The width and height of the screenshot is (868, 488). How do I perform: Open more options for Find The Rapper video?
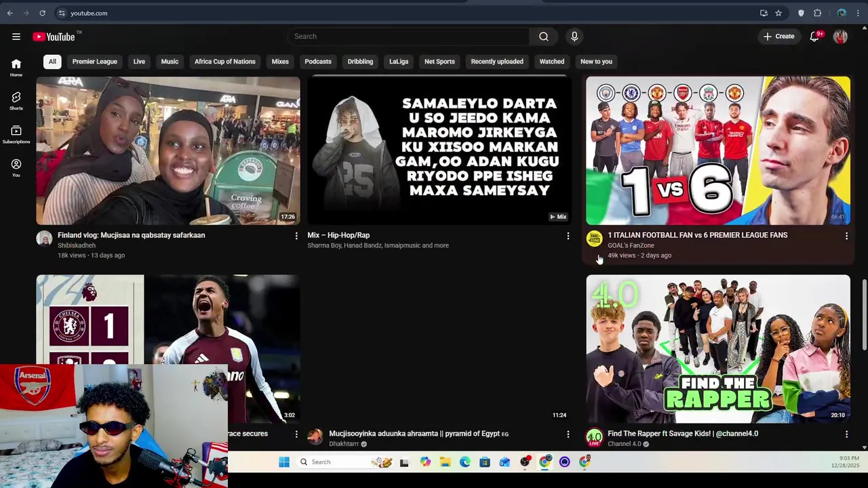point(846,434)
